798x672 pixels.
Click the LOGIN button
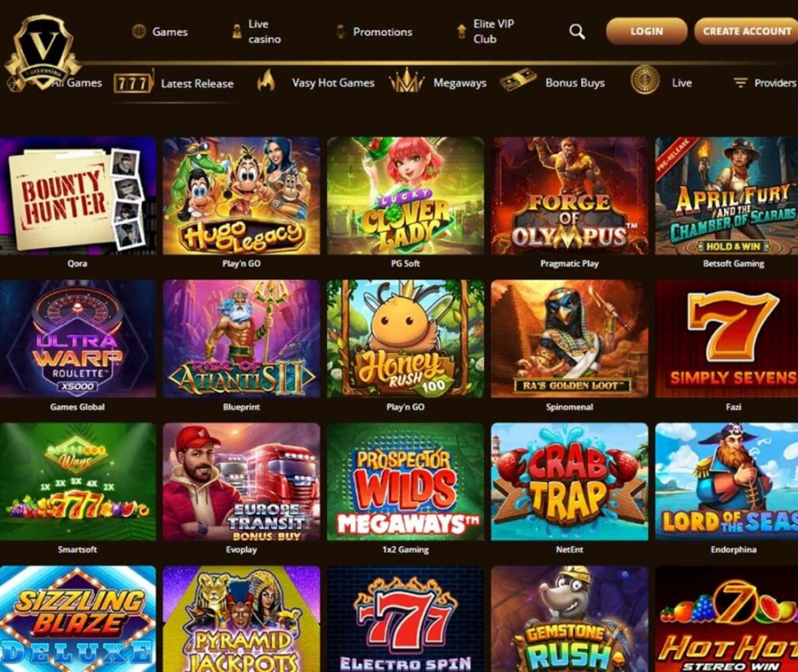pyautogui.click(x=646, y=31)
